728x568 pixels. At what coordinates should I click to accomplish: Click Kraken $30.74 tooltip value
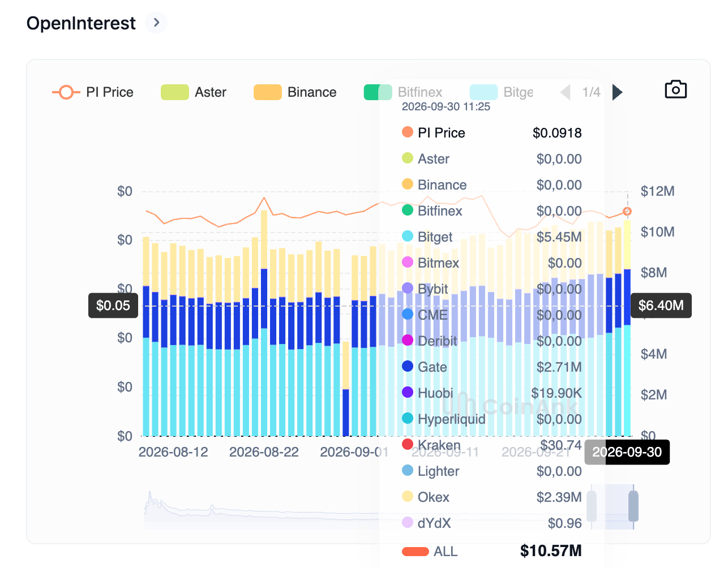tap(560, 445)
